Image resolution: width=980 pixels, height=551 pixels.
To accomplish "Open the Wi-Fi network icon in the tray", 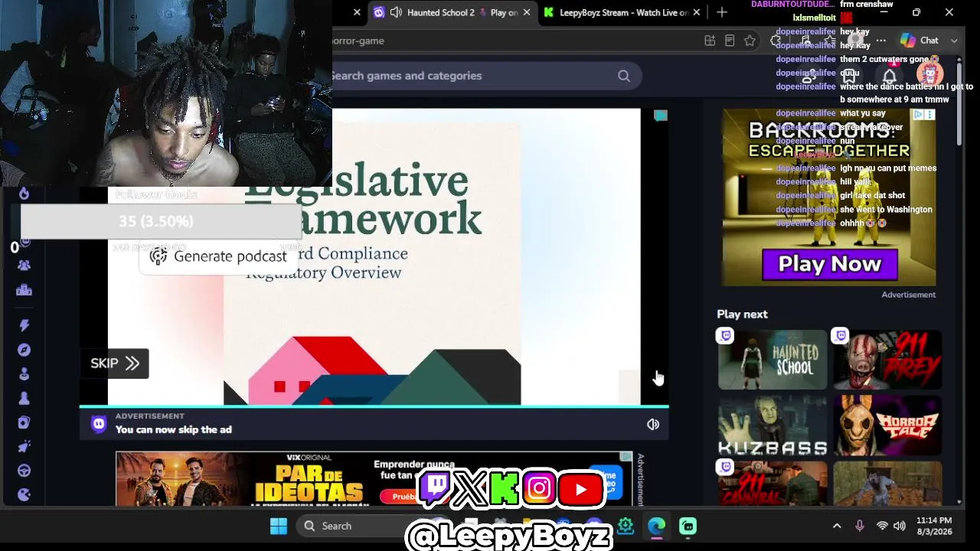I will click(x=882, y=526).
